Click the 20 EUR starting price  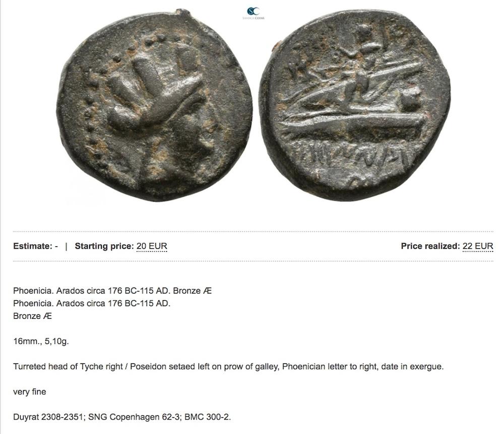tap(152, 246)
